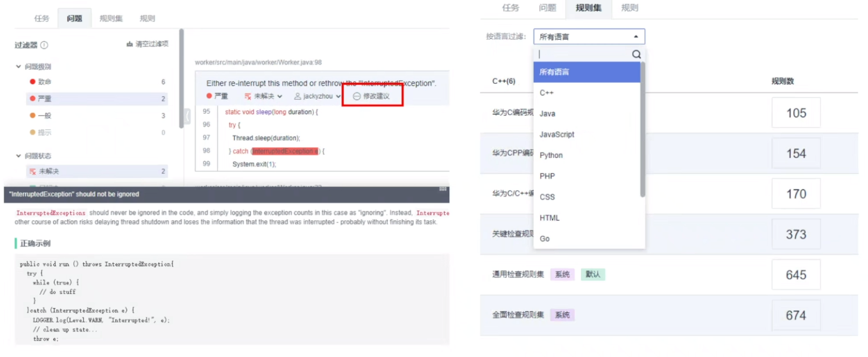Viewport: 868px width, 357px height.
Task: Click the 默认 tag on 通用检查规则集
Action: point(593,275)
